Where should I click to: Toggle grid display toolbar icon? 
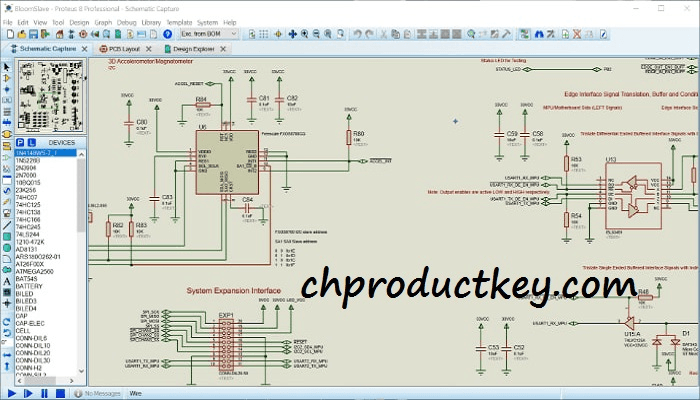tap(264, 34)
